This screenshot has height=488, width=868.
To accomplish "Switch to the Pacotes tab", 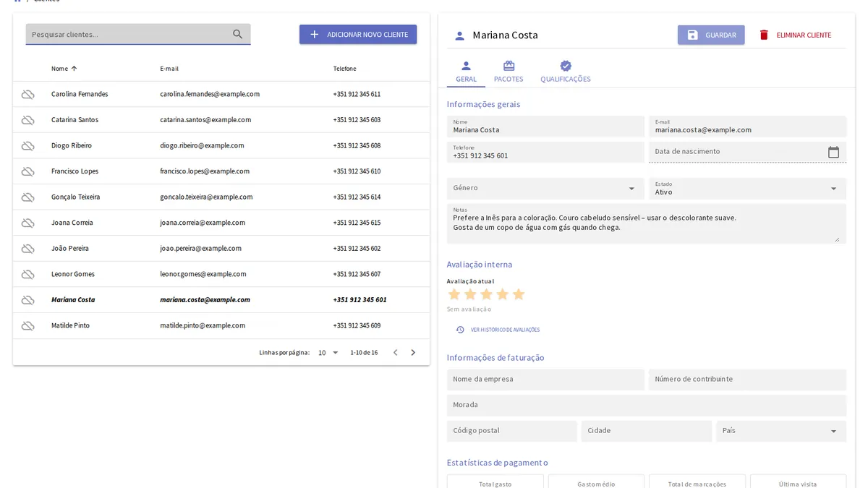I will coord(509,72).
